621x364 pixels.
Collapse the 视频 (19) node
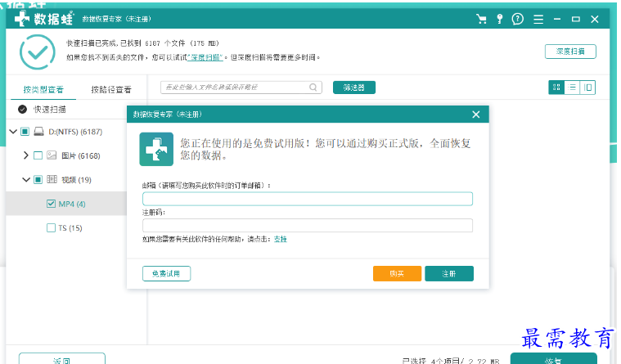(x=26, y=180)
